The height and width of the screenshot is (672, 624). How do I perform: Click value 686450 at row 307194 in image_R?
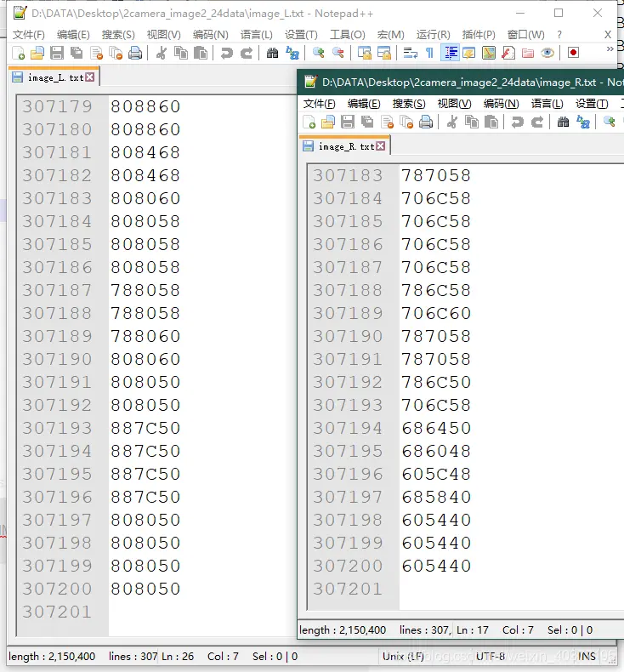click(436, 428)
